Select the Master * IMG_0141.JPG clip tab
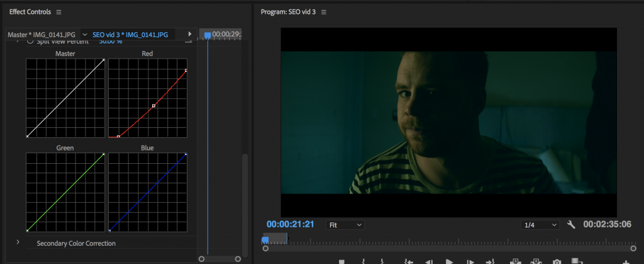Screen dimensions: 644x264 pos(42,35)
